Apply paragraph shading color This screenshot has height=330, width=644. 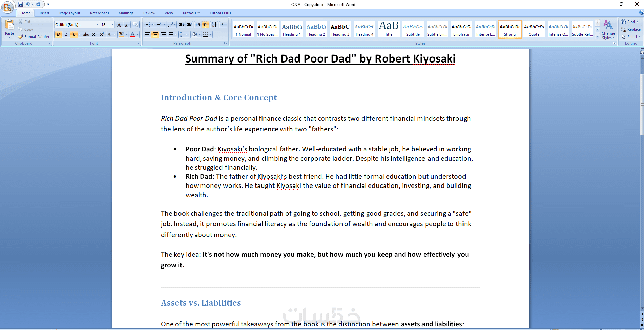pos(194,34)
